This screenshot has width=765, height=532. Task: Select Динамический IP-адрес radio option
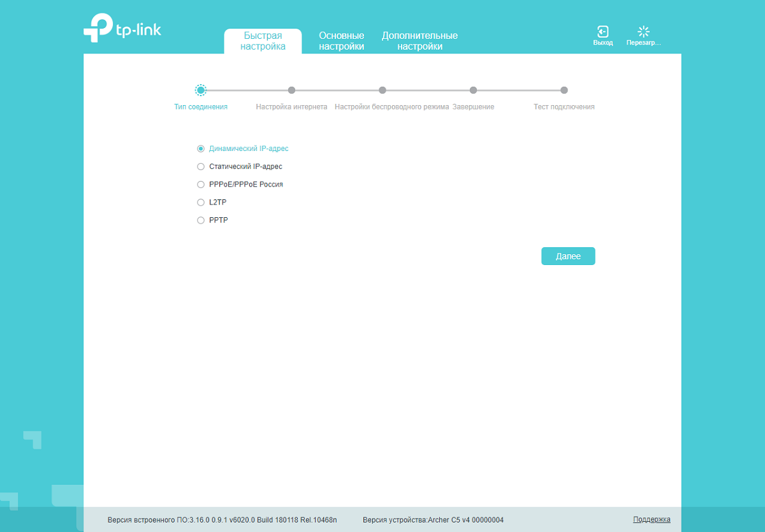pos(201,148)
